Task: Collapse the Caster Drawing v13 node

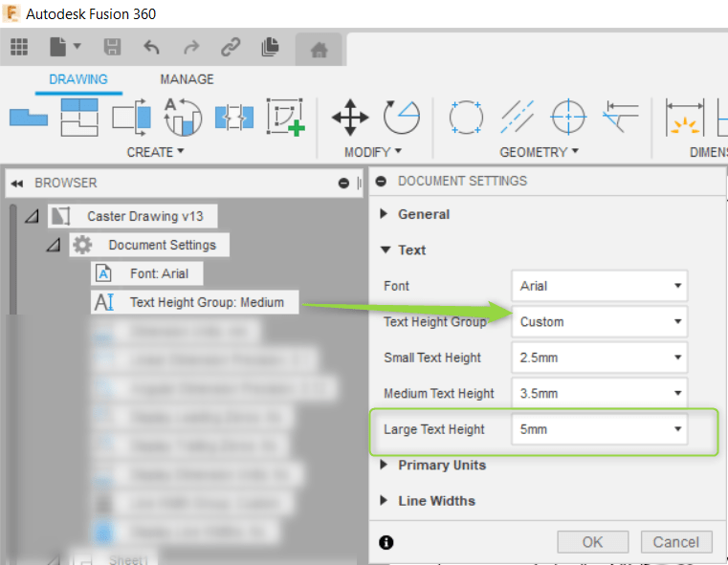Action: [x=32, y=216]
